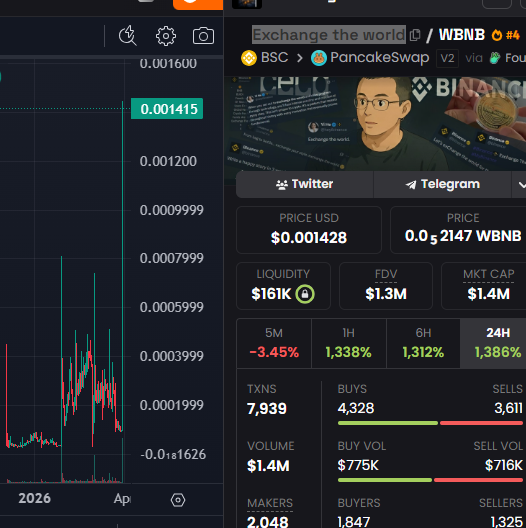This screenshot has height=528, width=526.
Task: Click the FDV $1.3M box
Action: pos(386,286)
